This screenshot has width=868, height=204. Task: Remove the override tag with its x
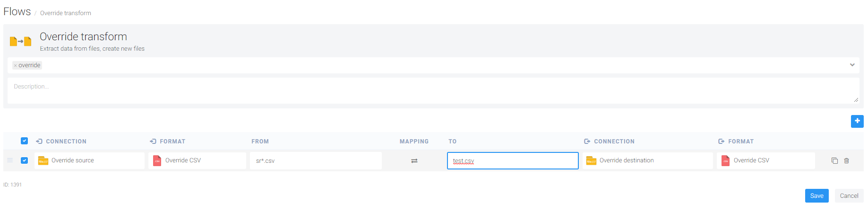point(15,66)
